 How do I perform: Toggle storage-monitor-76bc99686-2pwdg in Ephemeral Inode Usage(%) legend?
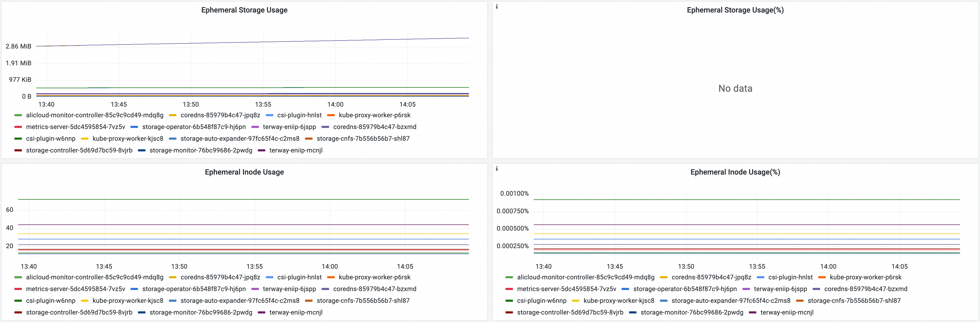[x=692, y=313]
